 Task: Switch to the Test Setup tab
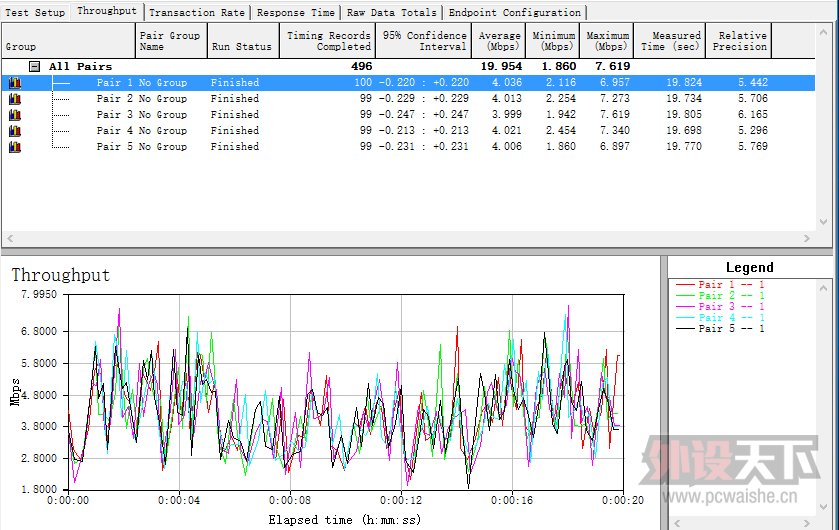click(x=35, y=12)
